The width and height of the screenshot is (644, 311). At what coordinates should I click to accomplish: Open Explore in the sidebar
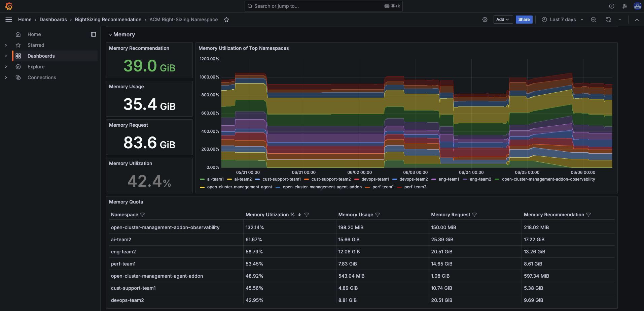pyautogui.click(x=36, y=67)
